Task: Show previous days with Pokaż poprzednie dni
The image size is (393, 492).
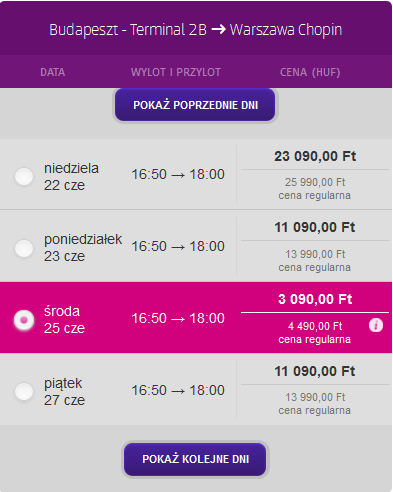Action: click(x=195, y=105)
